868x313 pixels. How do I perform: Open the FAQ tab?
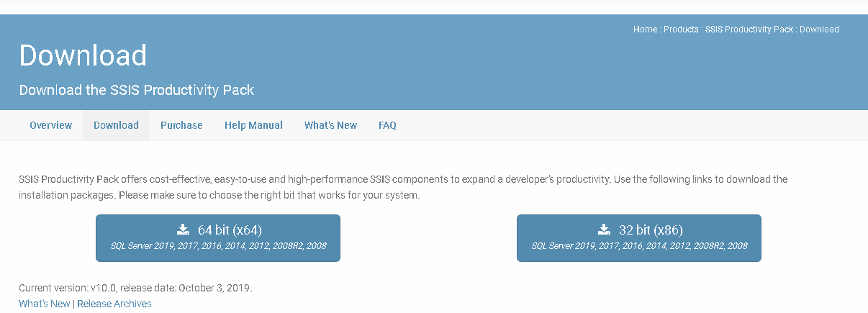387,125
